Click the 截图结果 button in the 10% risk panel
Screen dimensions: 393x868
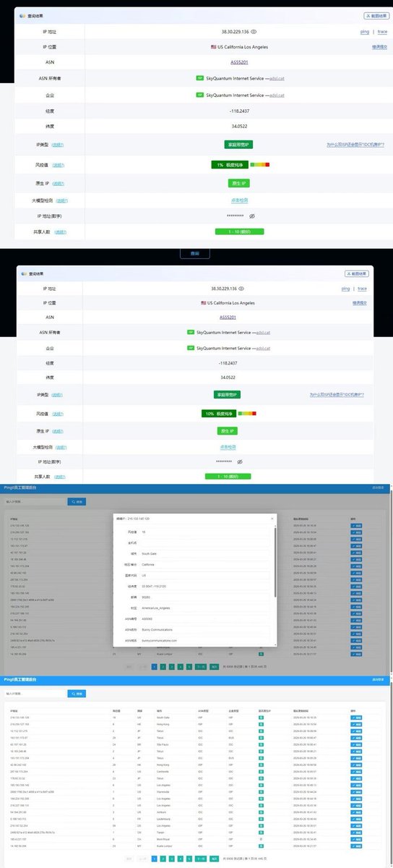point(358,274)
